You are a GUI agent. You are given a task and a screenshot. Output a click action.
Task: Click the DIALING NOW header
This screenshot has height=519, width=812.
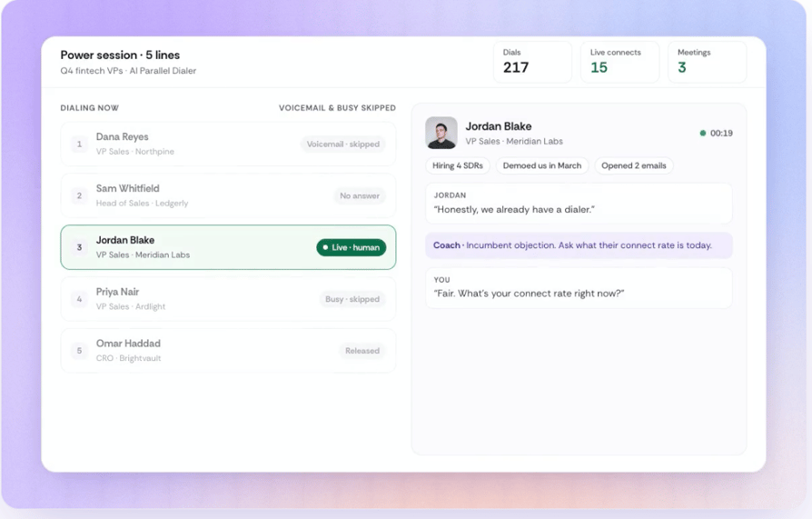[x=90, y=108]
